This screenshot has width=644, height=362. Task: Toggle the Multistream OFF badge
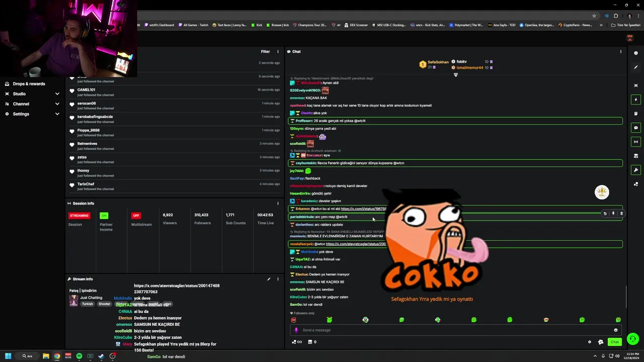[x=136, y=216]
